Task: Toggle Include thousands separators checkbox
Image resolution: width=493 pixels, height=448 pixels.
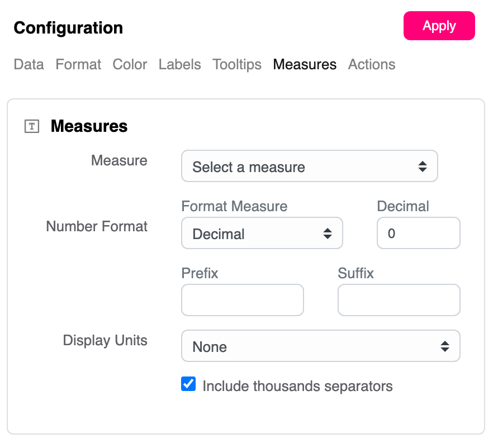Action: pyautogui.click(x=188, y=384)
